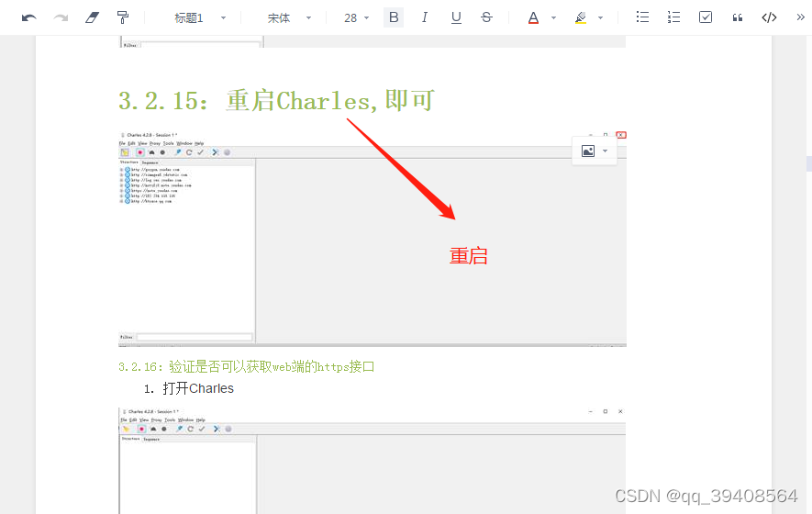Click the floating image tool icon
Image resolution: width=812 pixels, height=514 pixels.
coord(588,151)
